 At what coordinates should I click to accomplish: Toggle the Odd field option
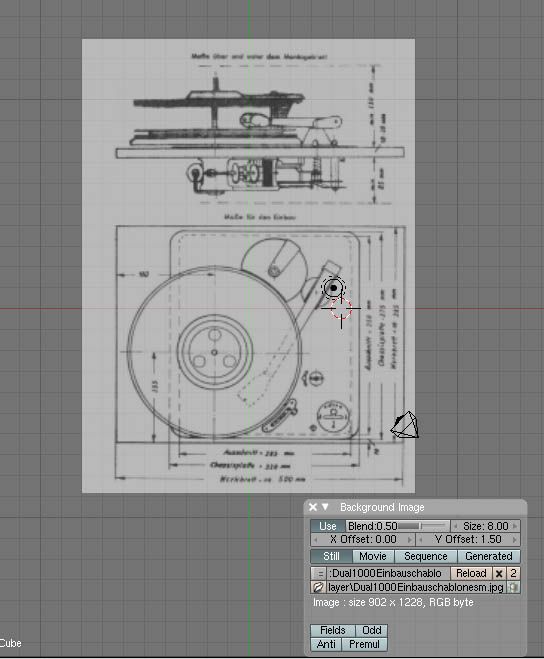click(372, 630)
